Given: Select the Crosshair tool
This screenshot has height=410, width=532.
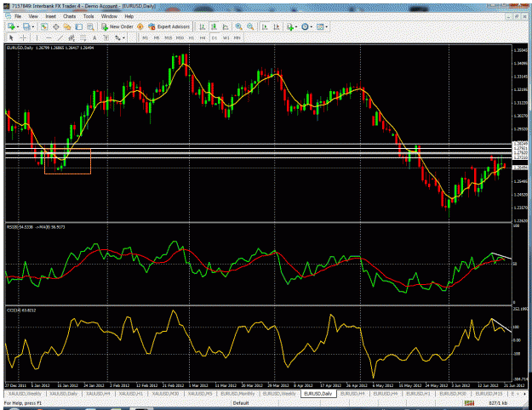Looking at the screenshot, I should [23, 37].
